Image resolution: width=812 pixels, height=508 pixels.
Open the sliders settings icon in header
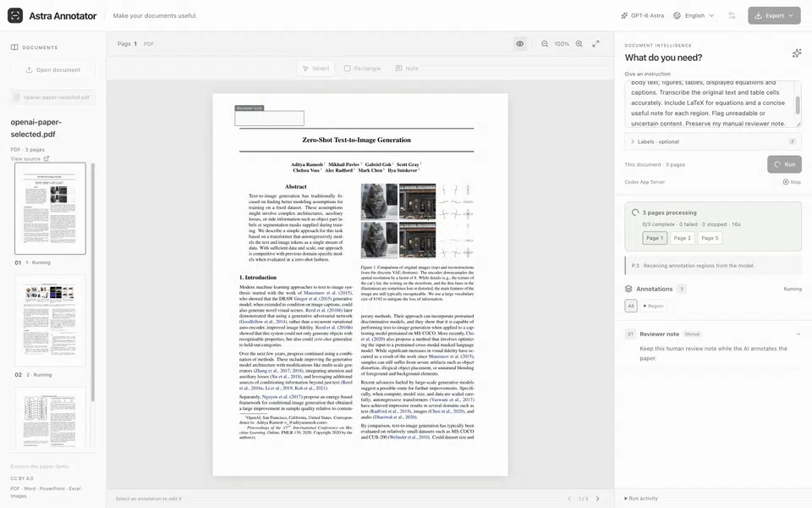[732, 15]
